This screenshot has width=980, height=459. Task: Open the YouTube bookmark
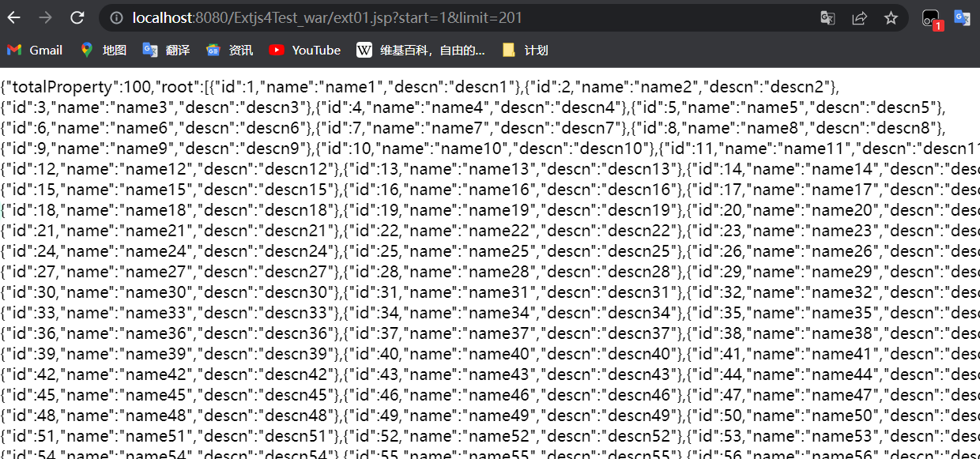click(304, 50)
